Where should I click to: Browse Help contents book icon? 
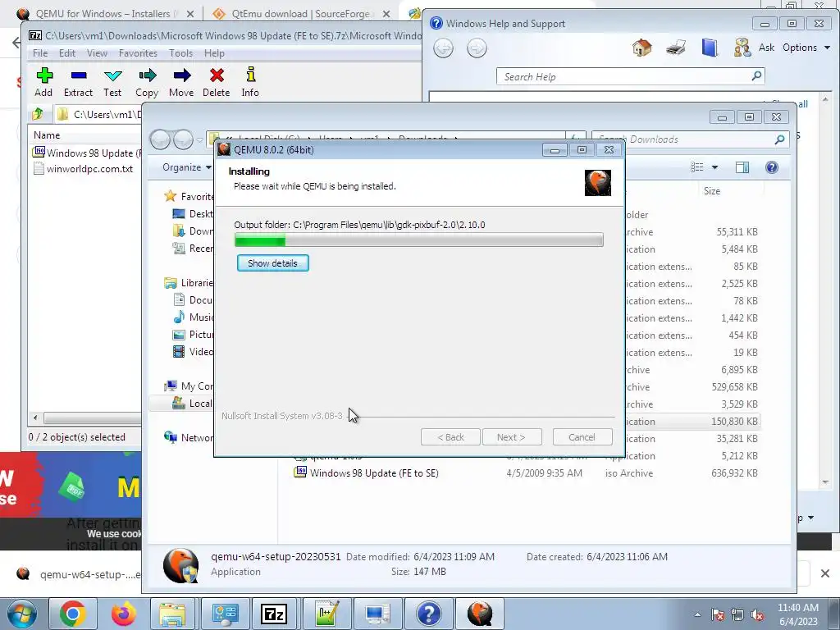tap(710, 48)
